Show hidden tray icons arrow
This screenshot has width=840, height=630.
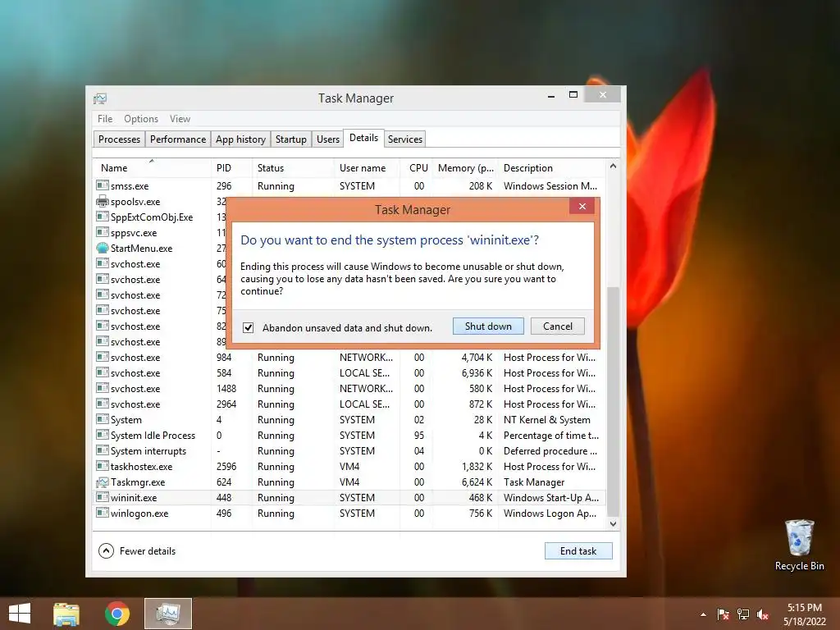point(703,614)
